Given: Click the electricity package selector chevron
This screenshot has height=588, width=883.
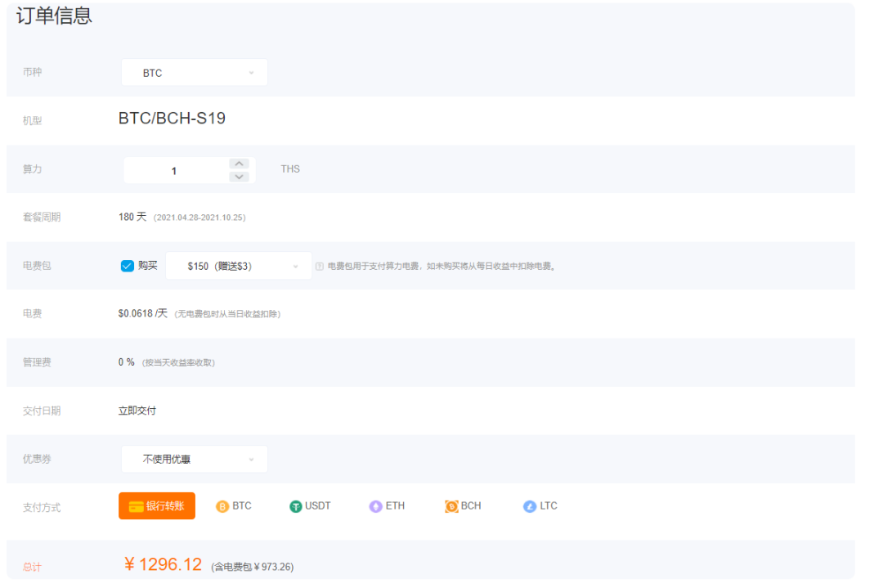Looking at the screenshot, I should tap(296, 265).
